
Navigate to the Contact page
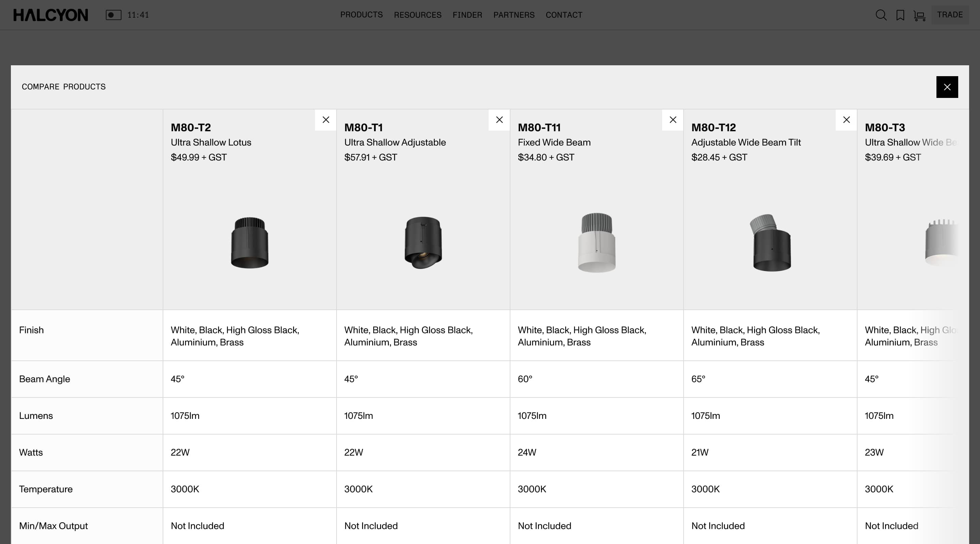coord(564,15)
